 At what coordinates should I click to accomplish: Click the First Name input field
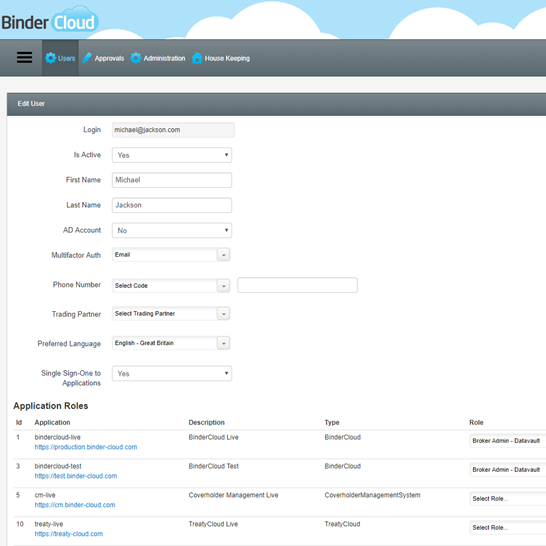tap(172, 180)
